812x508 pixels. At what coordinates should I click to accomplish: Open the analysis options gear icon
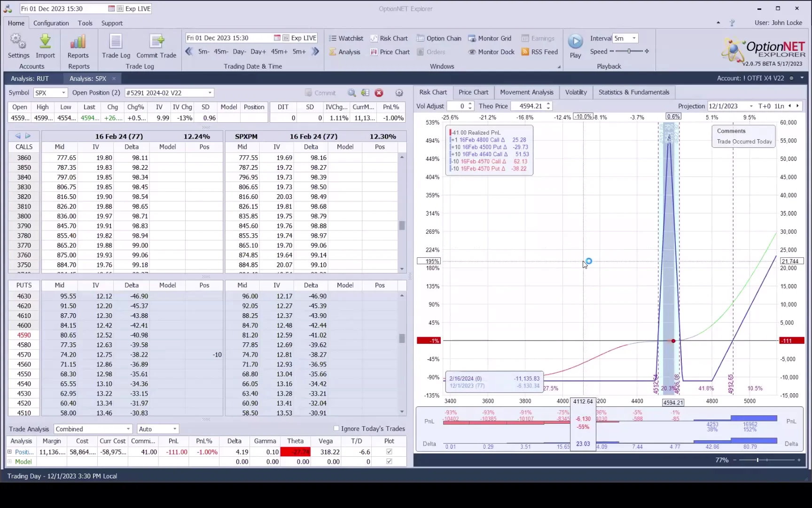point(399,93)
